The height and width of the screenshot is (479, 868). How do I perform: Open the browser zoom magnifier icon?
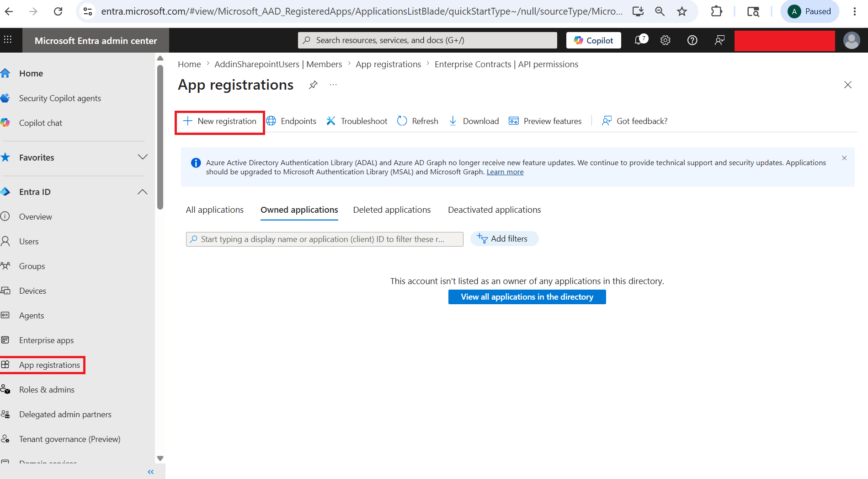[x=660, y=11]
